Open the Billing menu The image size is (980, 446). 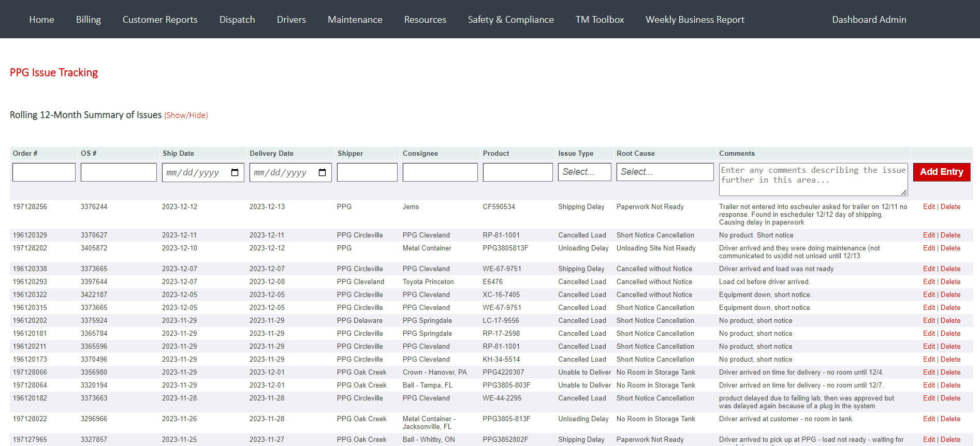pyautogui.click(x=89, y=20)
